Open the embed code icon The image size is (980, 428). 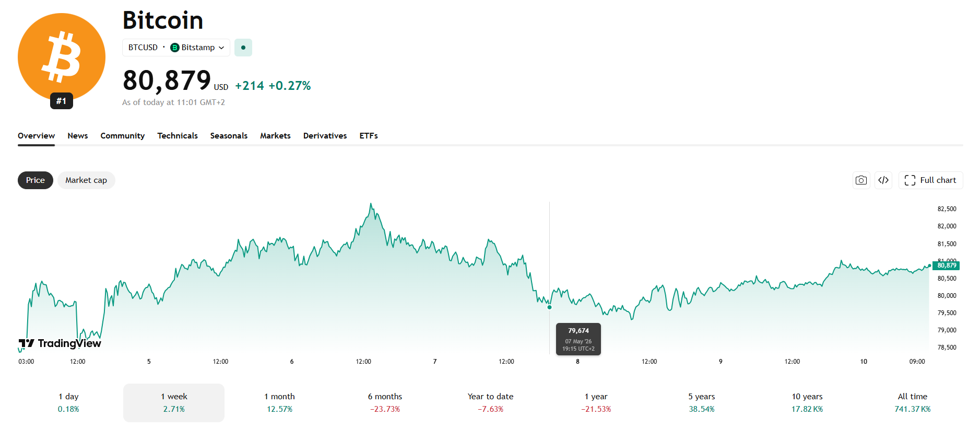coord(883,180)
